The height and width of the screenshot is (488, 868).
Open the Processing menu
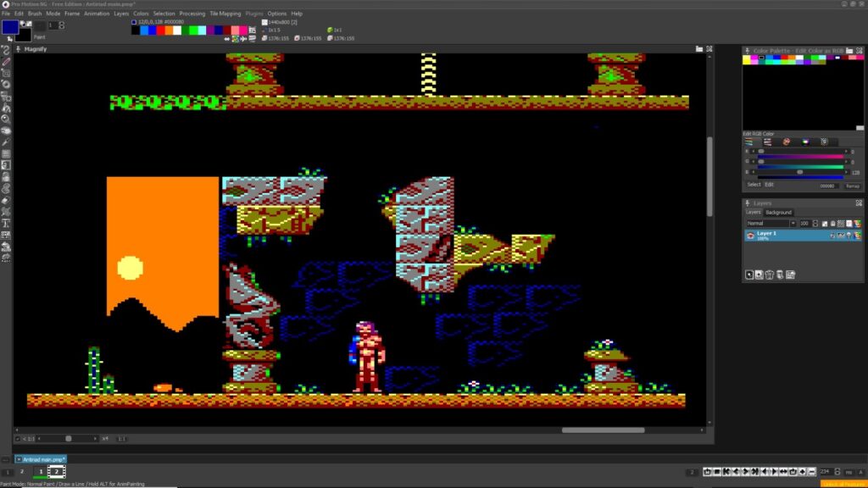(x=192, y=14)
